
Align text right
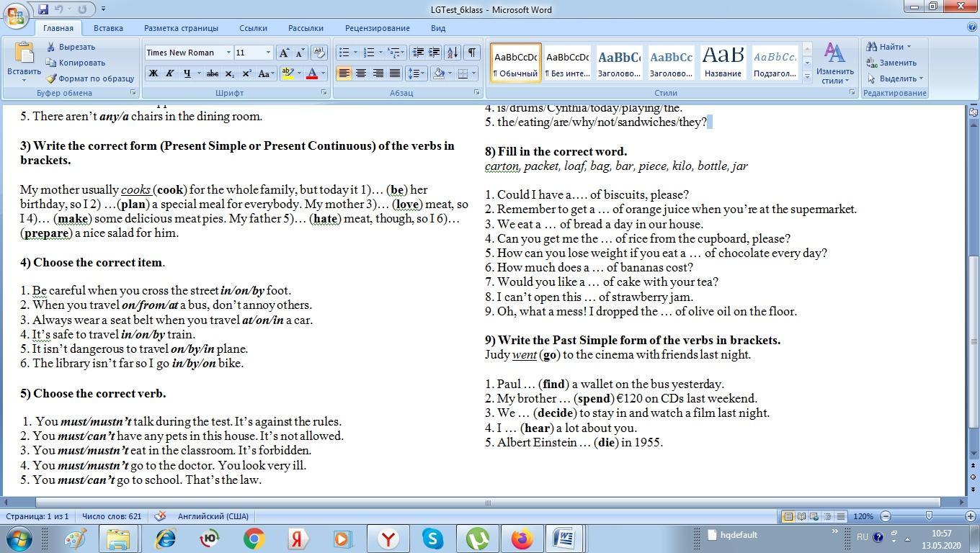[378, 73]
